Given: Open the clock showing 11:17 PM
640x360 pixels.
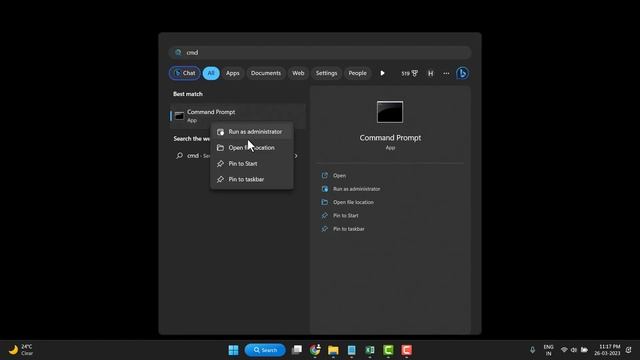Looking at the screenshot, I should pyautogui.click(x=607, y=350).
